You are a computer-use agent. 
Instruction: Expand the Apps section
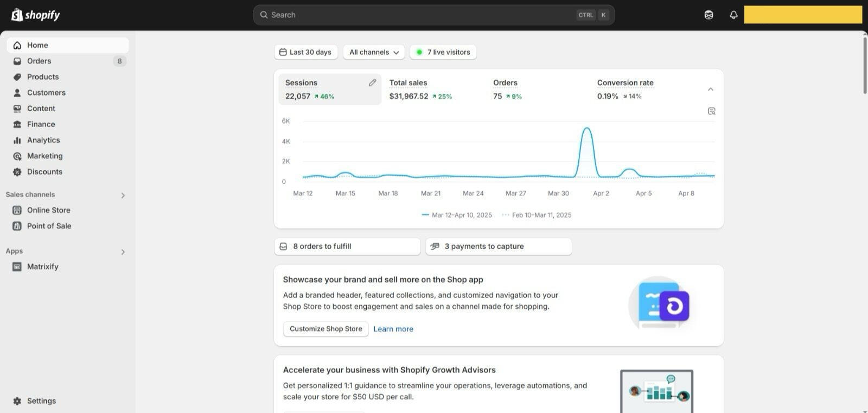pyautogui.click(x=123, y=252)
